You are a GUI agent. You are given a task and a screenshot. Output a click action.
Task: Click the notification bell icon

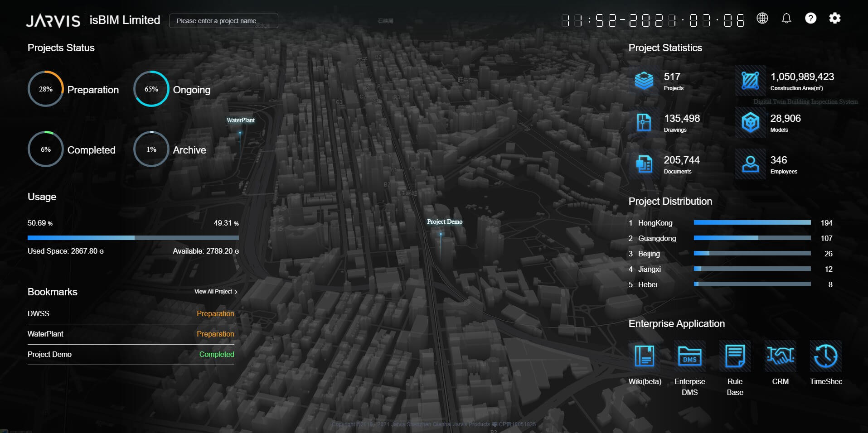coord(786,18)
